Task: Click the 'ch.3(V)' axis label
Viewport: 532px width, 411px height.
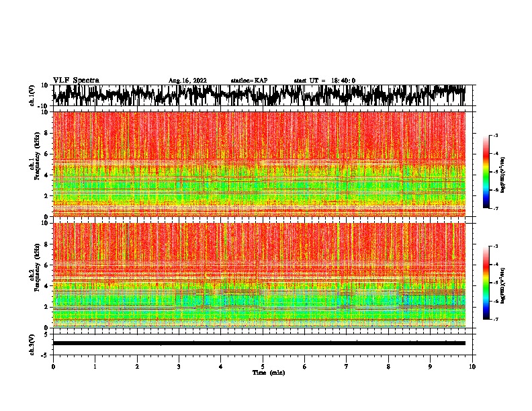Action: pos(32,345)
